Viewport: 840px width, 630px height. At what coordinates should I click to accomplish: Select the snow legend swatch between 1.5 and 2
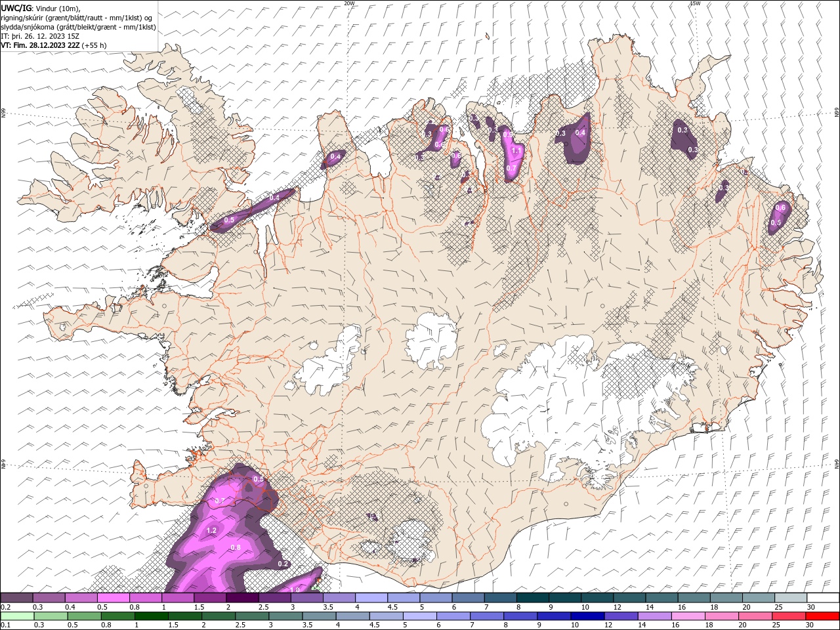(x=210, y=597)
